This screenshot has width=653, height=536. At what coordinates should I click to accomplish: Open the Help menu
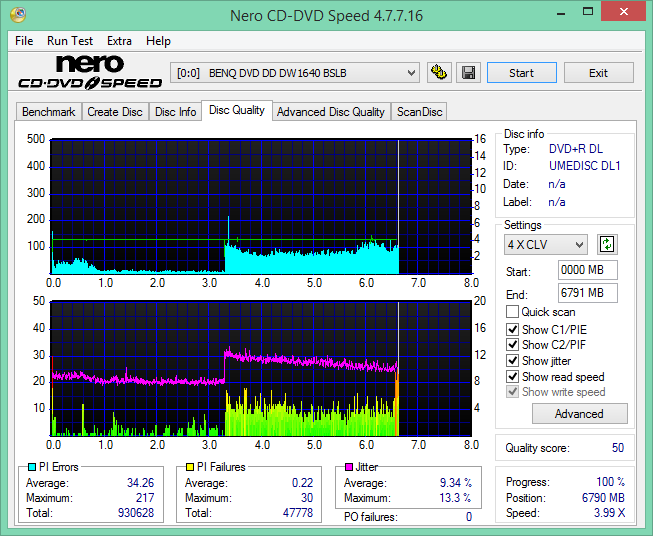click(158, 41)
